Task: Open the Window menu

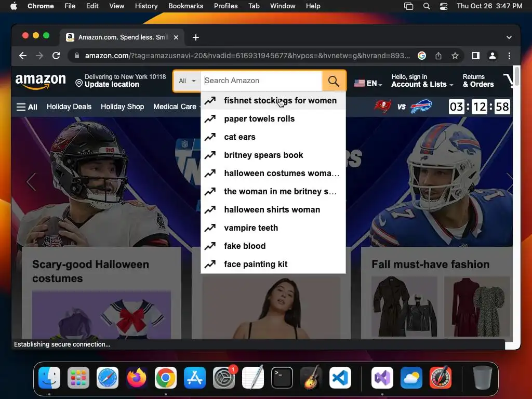Action: click(283, 6)
